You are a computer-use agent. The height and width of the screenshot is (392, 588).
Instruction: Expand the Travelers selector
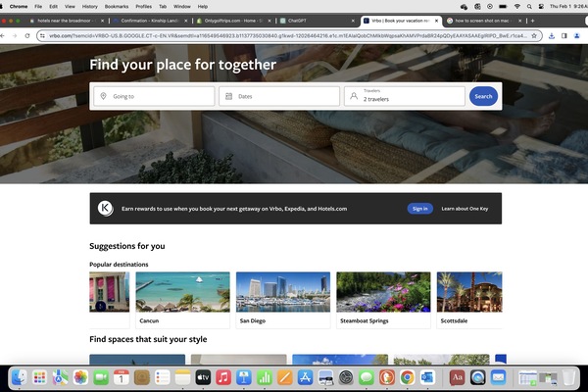click(x=404, y=96)
